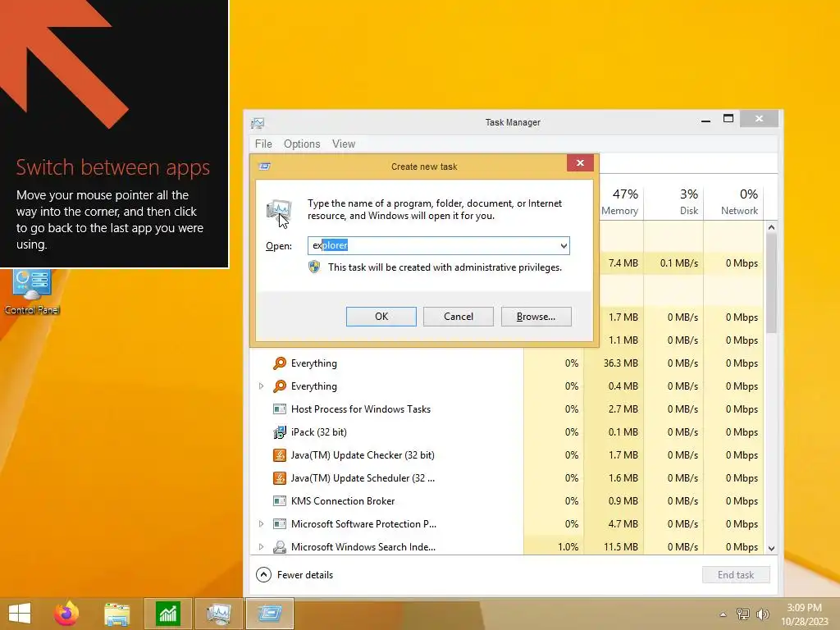Click the 0.1 MB/s disk value
This screenshot has width=840, height=630.
click(678, 263)
